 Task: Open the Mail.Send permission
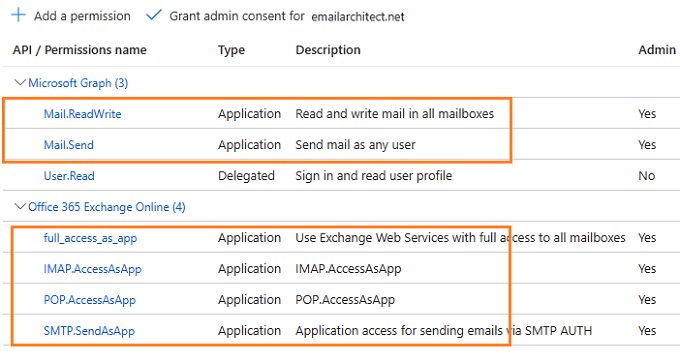69,145
